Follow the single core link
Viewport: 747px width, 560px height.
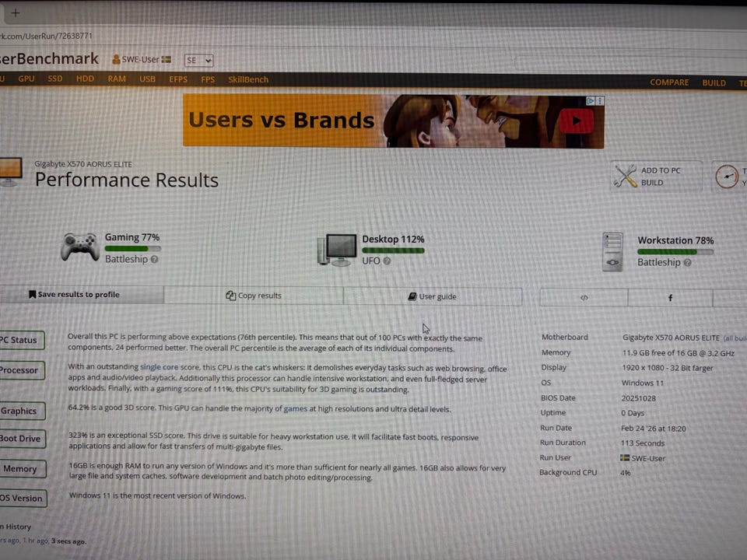click(159, 367)
